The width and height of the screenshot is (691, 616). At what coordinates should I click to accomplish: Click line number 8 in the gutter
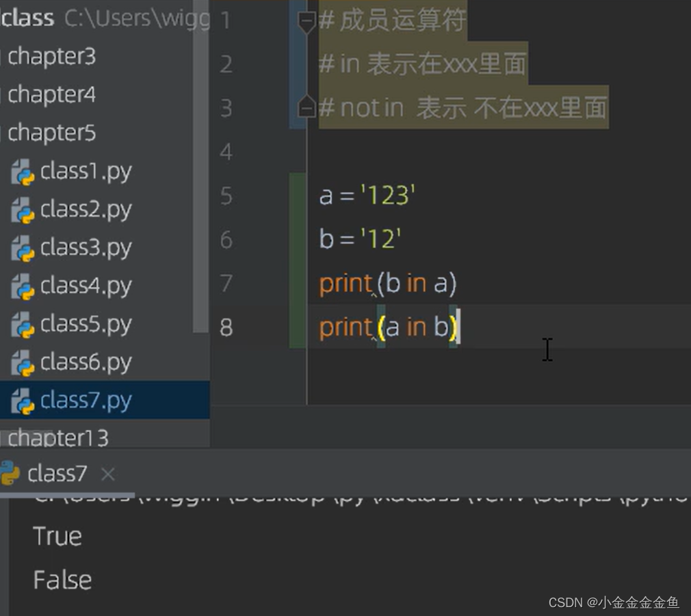tap(226, 327)
